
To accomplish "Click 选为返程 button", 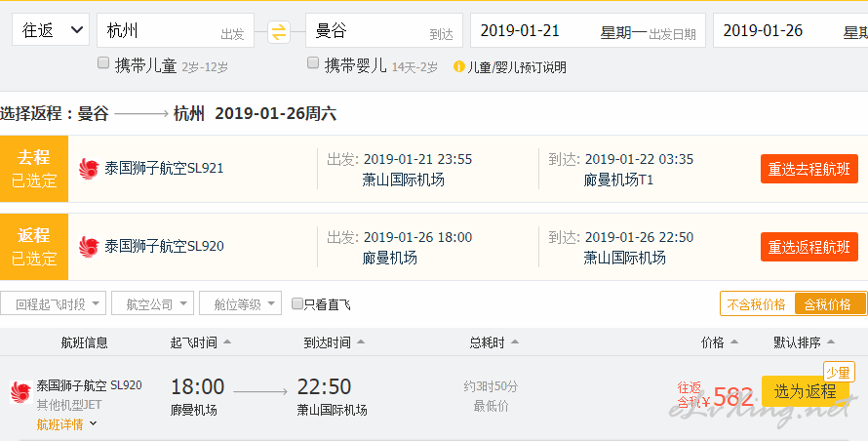I will [805, 391].
